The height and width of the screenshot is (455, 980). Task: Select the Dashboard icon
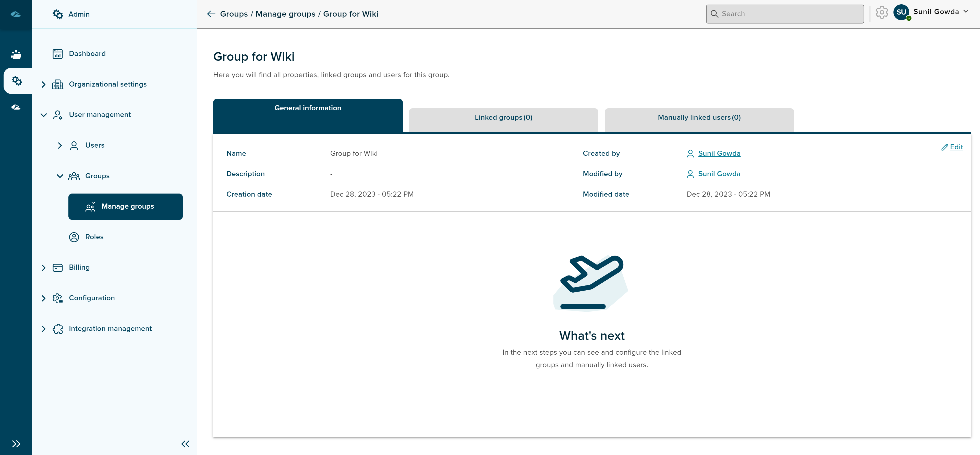(x=57, y=53)
